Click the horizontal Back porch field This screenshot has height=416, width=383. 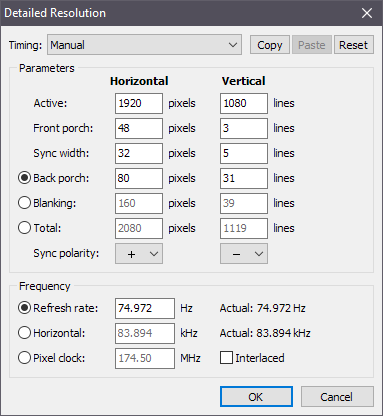tap(139, 178)
